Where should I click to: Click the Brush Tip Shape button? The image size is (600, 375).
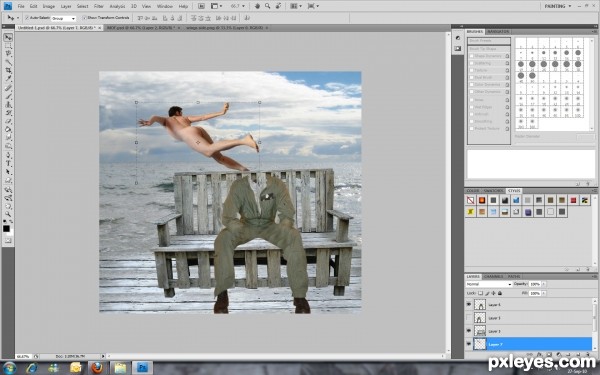point(489,49)
